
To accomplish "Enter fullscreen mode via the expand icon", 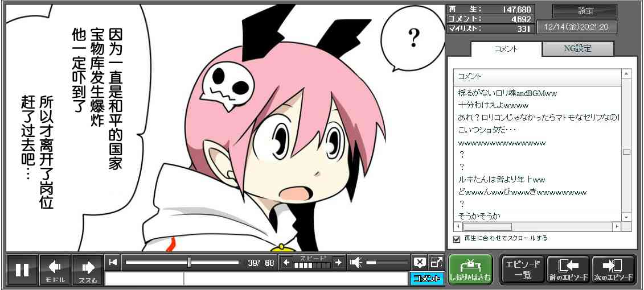I will point(436,262).
